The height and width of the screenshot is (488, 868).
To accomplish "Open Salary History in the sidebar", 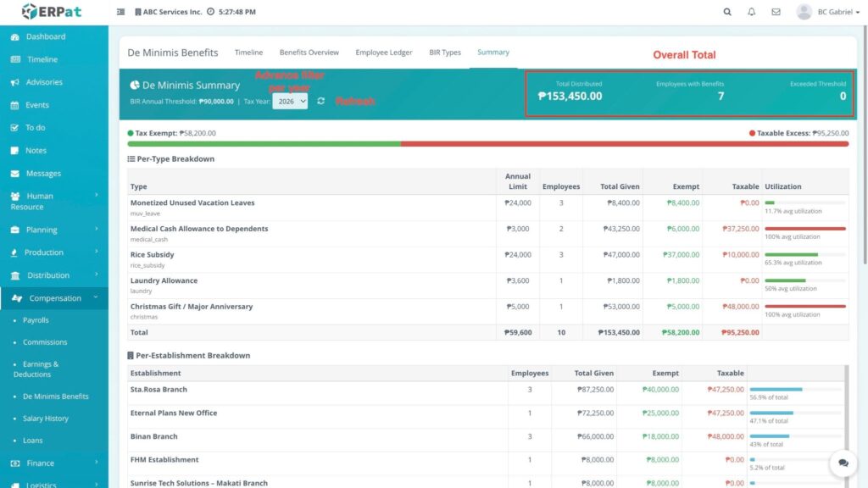I will tap(45, 419).
